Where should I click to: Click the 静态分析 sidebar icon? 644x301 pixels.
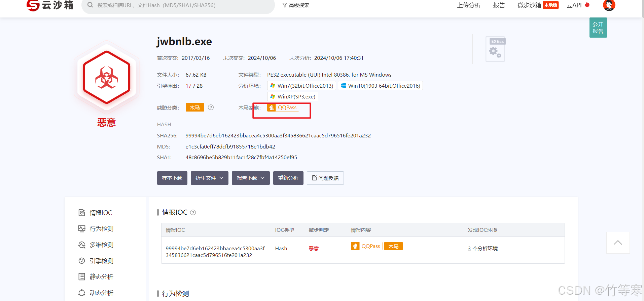pyautogui.click(x=82, y=276)
